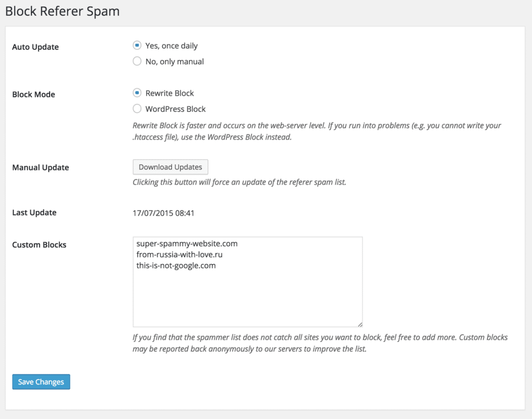Click the Auto Update label
The width and height of the screenshot is (532, 419).
35,47
